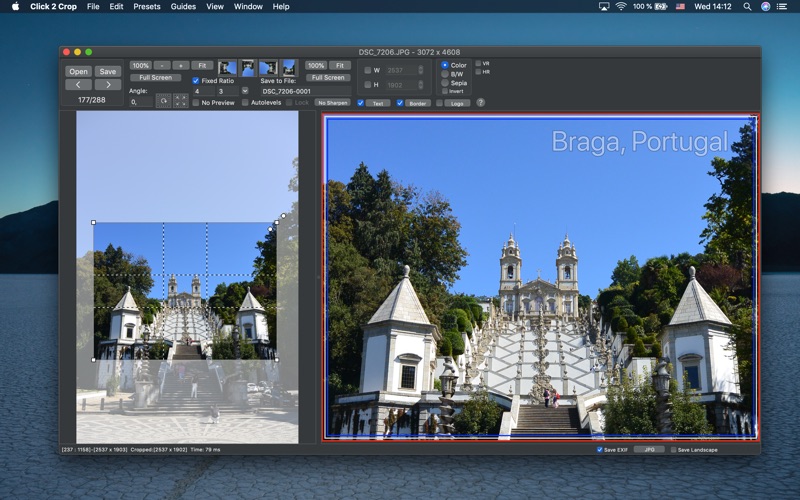This screenshot has width=800, height=500.
Task: Open the File menu
Action: [x=93, y=7]
